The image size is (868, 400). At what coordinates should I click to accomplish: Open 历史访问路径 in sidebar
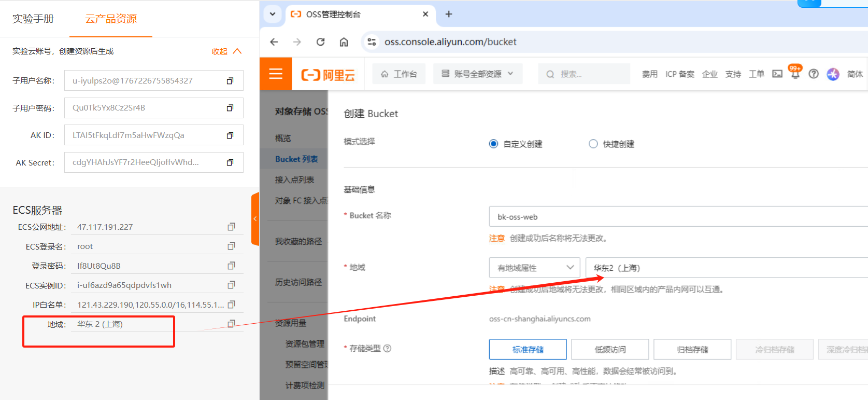point(298,282)
